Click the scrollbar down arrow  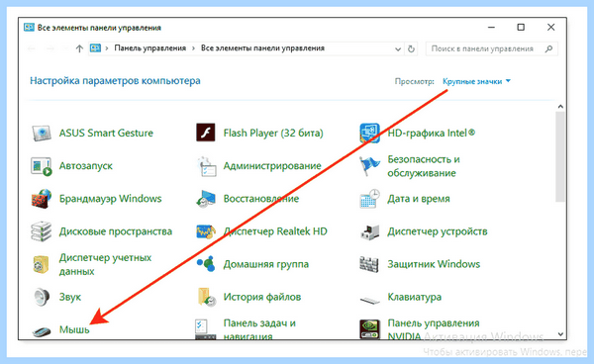click(x=560, y=334)
